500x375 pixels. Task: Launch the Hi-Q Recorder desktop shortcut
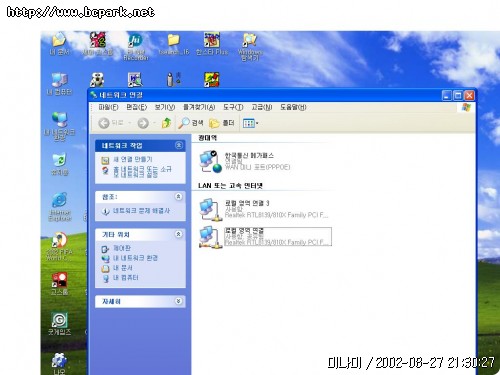click(x=135, y=47)
